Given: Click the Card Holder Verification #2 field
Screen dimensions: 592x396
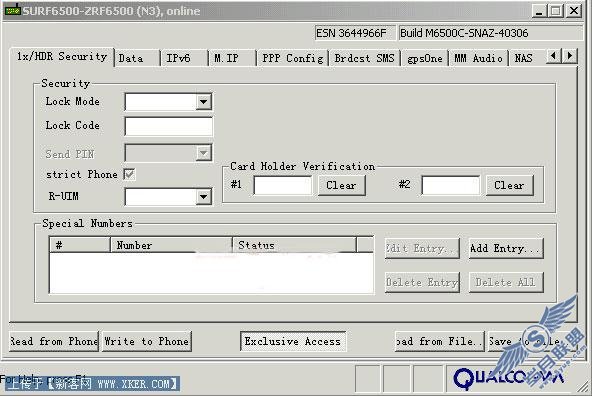Looking at the screenshot, I should [451, 185].
